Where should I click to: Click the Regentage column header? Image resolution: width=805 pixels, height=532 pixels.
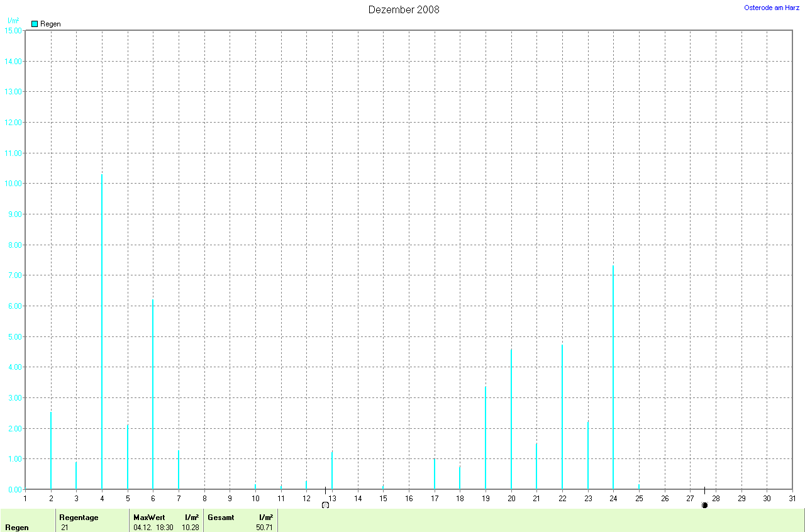tap(79, 517)
